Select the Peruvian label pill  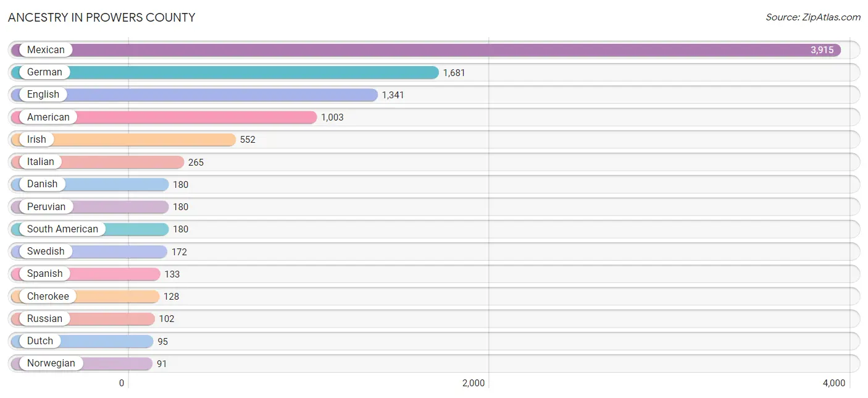(x=46, y=207)
